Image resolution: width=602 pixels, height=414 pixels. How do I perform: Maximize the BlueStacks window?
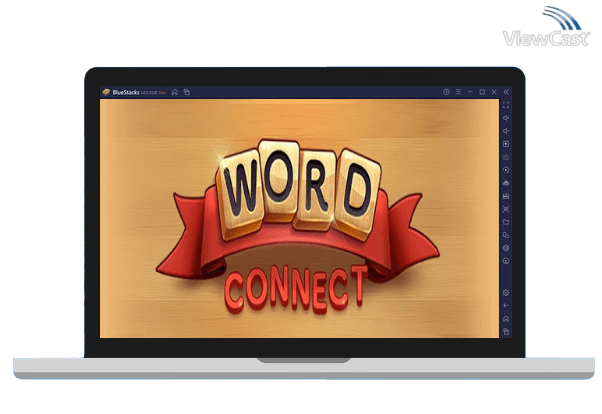click(x=482, y=92)
